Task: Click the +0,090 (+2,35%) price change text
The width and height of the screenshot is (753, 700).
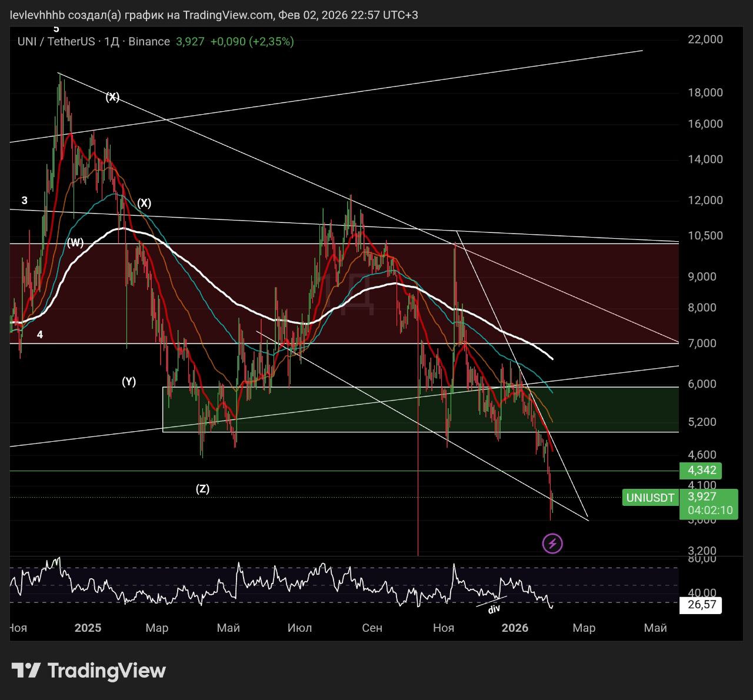Action: tap(252, 42)
